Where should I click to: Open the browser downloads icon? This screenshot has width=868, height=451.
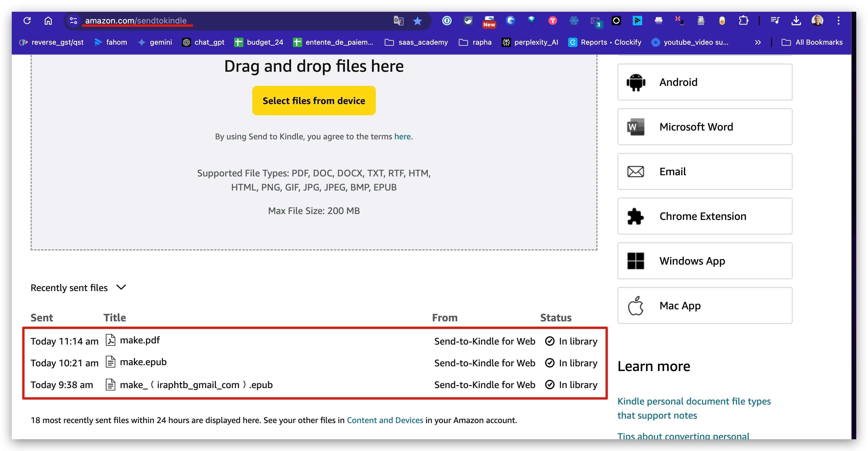[x=796, y=21]
